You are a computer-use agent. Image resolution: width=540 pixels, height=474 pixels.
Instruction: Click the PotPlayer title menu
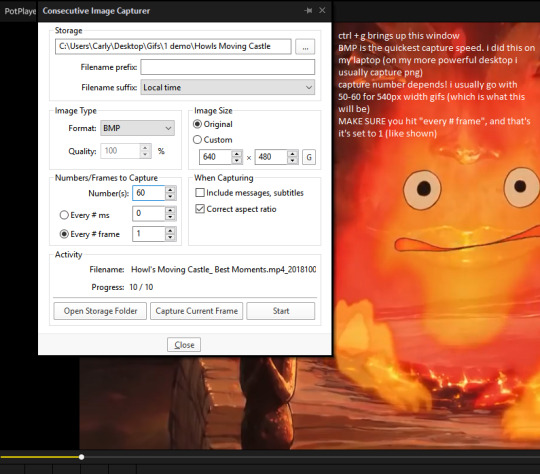coord(19,11)
